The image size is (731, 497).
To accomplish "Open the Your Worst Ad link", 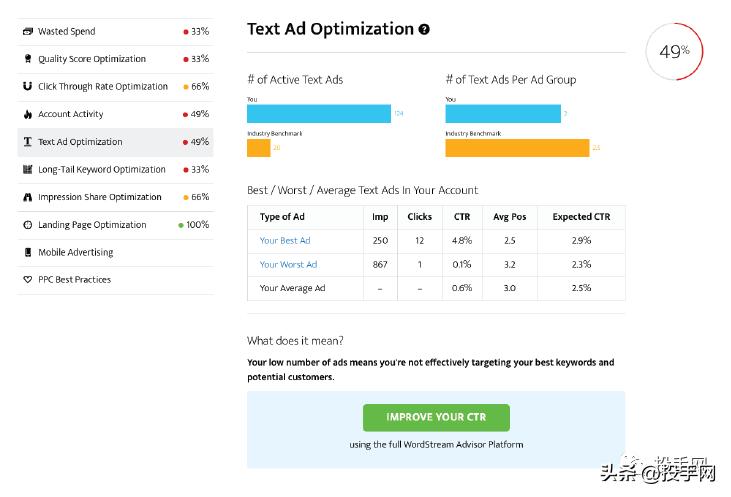I will point(288,264).
